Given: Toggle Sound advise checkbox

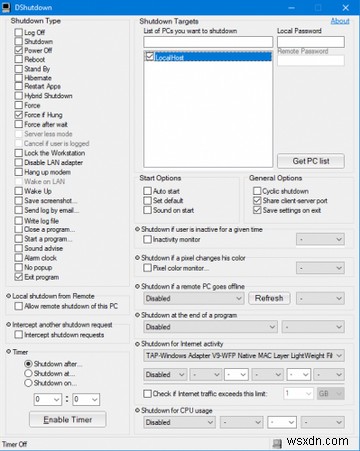Looking at the screenshot, I should (x=19, y=248).
